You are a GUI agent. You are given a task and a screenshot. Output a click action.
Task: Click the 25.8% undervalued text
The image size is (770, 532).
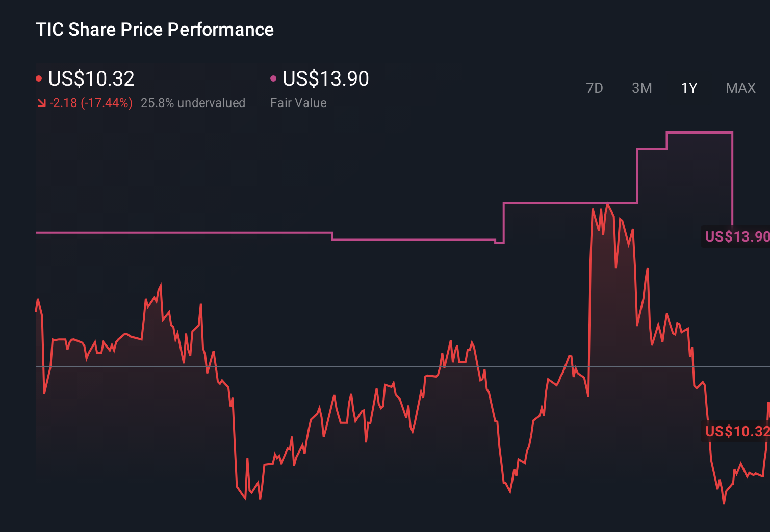click(x=193, y=103)
